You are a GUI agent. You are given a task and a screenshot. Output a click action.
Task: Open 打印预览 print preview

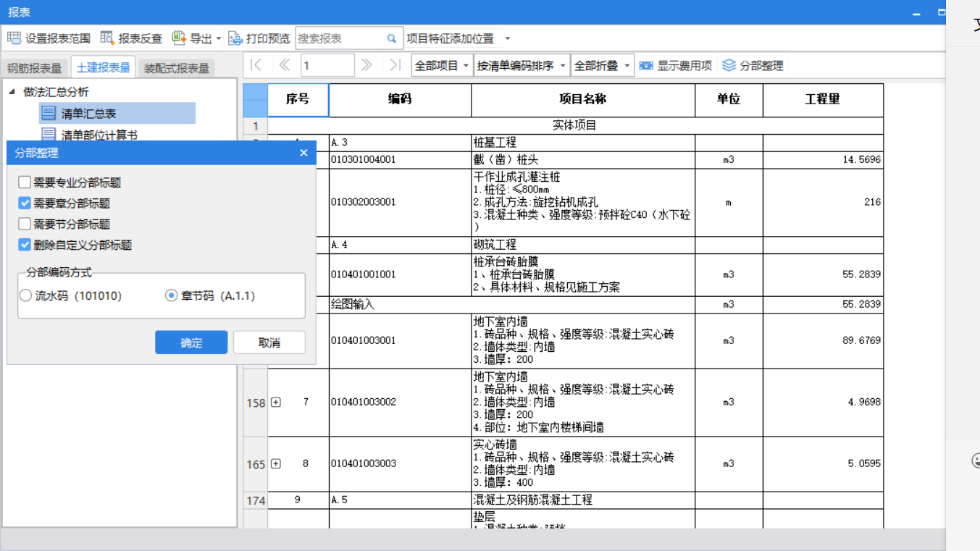[x=259, y=38]
